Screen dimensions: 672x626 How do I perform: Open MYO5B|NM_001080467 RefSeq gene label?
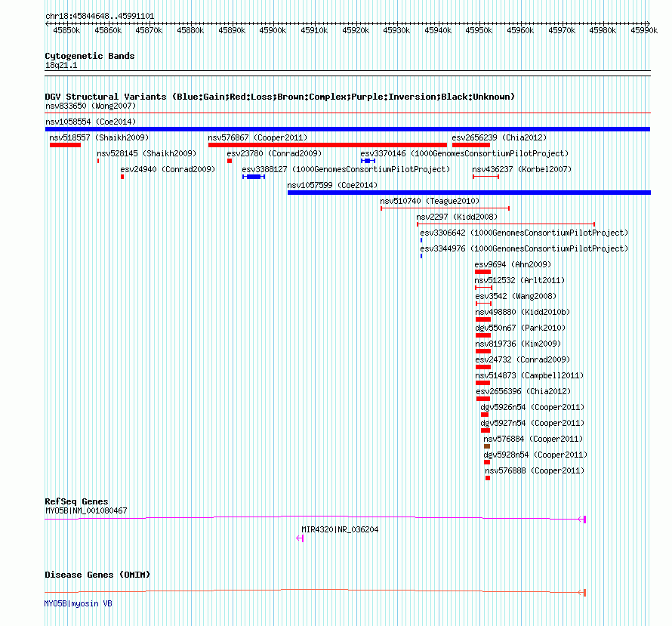tap(86, 510)
